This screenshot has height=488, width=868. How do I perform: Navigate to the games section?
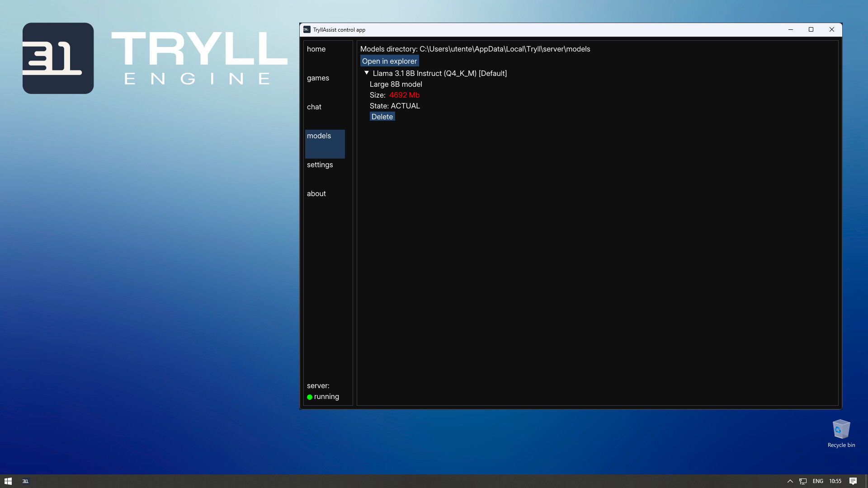pos(318,78)
